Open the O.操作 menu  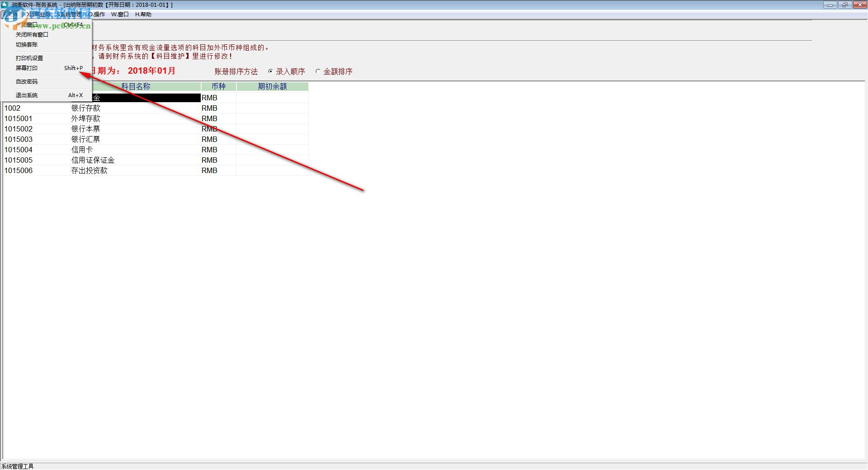(96, 14)
